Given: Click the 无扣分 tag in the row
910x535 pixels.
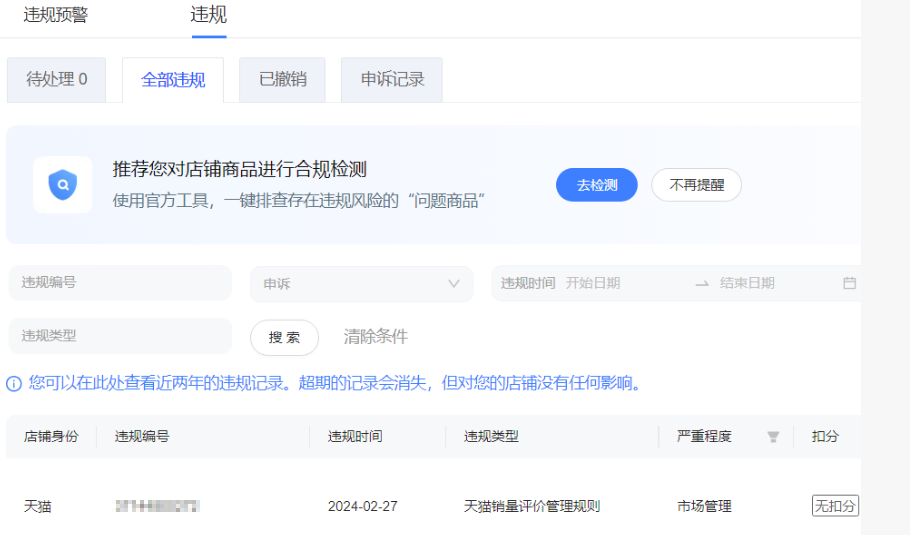Looking at the screenshot, I should 834,506.
